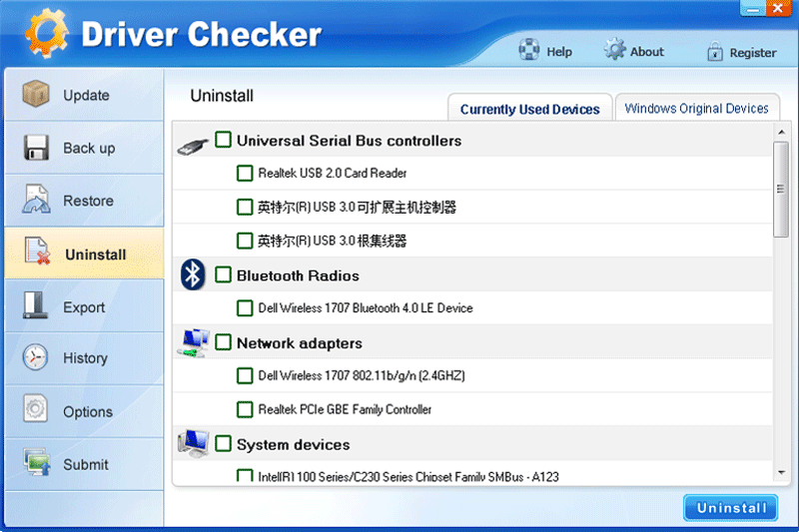Tick the USB 3.0 可扩展主机控制器 checkbox

[x=245, y=208]
